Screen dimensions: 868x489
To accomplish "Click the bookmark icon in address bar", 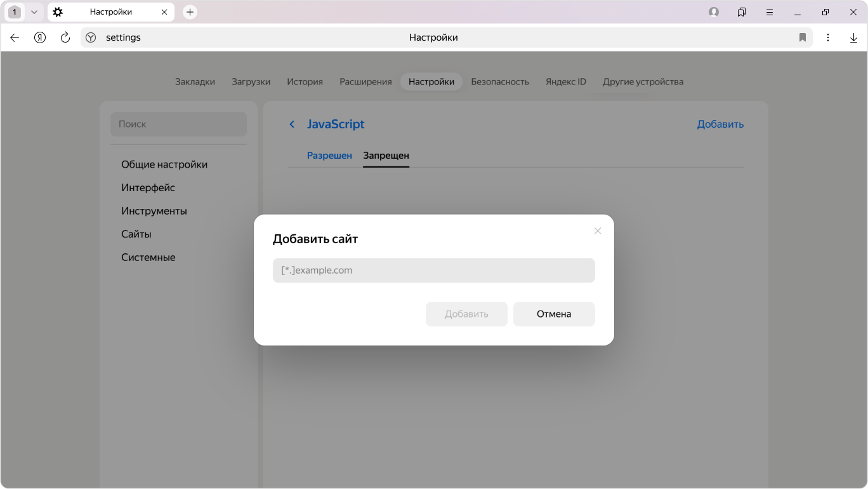I will (x=803, y=37).
